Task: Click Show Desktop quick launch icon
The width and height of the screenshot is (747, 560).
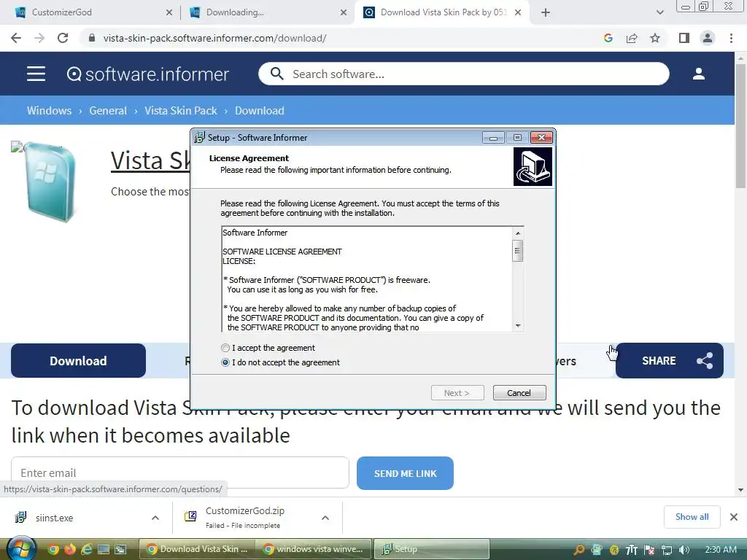Action: 104,550
